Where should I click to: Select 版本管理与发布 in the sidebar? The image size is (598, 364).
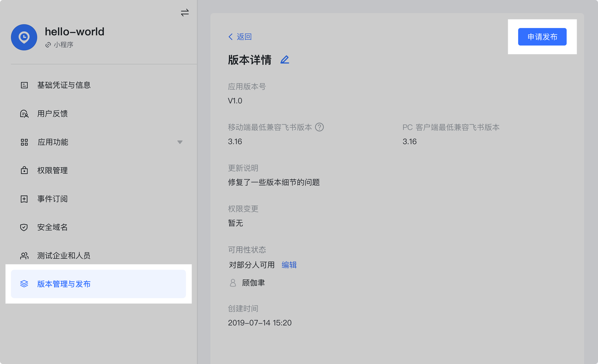(64, 284)
